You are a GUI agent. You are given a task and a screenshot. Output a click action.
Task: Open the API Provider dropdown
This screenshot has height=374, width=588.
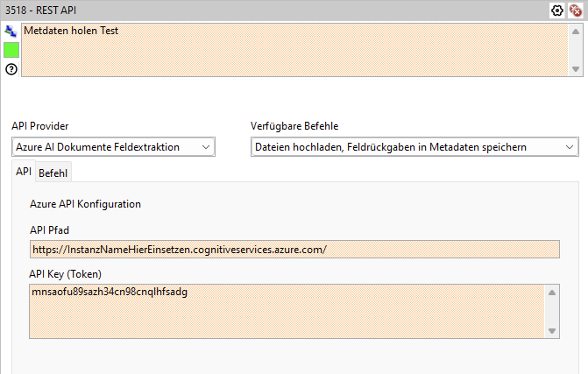click(x=113, y=147)
